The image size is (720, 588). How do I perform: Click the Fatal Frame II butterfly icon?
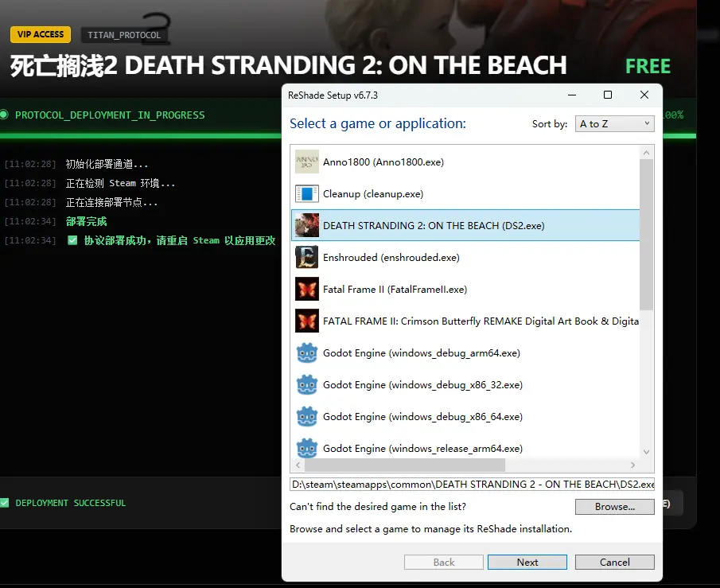pyautogui.click(x=307, y=290)
